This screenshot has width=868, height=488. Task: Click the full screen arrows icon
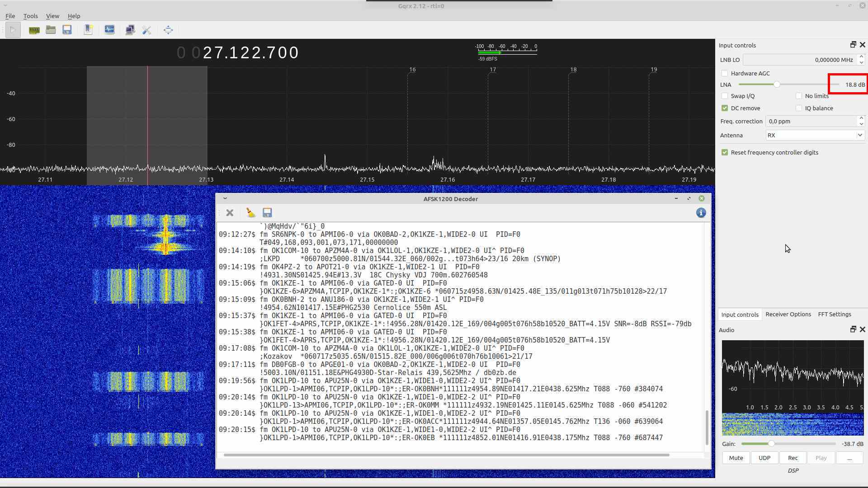click(168, 30)
